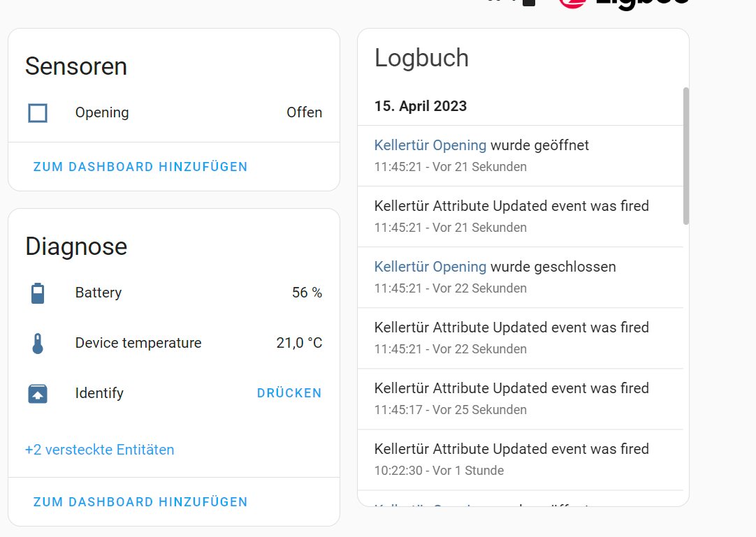Click the Device temperature thermometer icon
The width and height of the screenshot is (756, 537).
(x=38, y=344)
